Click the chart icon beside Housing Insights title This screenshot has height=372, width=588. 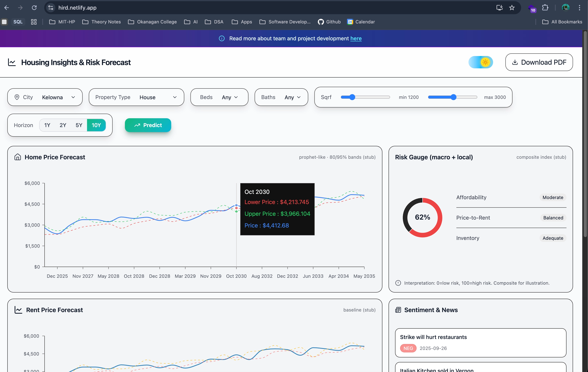[12, 62]
